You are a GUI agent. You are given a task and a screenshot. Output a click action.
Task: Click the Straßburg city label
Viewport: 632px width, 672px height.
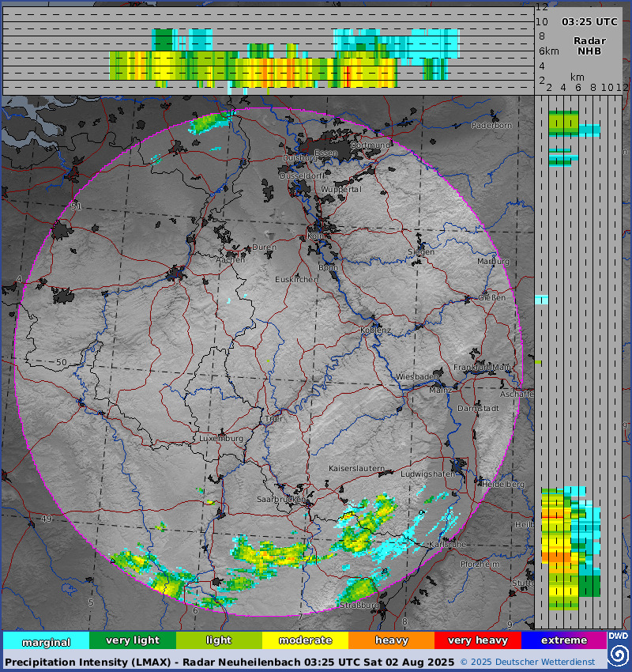point(359,605)
